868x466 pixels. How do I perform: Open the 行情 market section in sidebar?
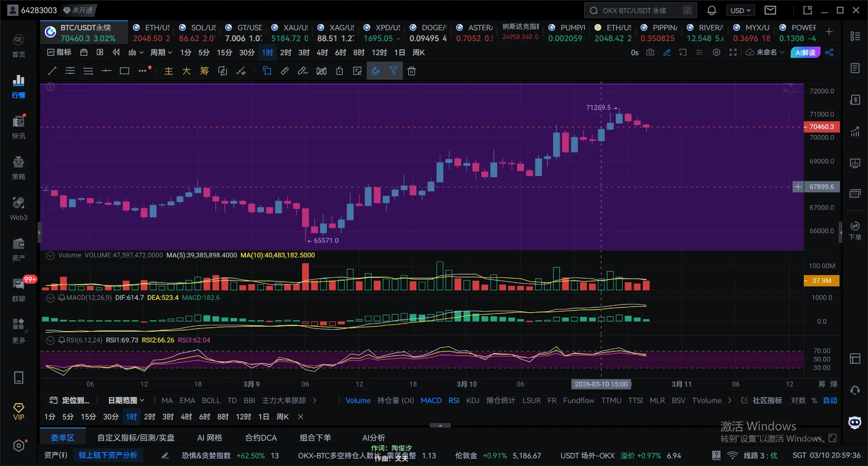19,86
